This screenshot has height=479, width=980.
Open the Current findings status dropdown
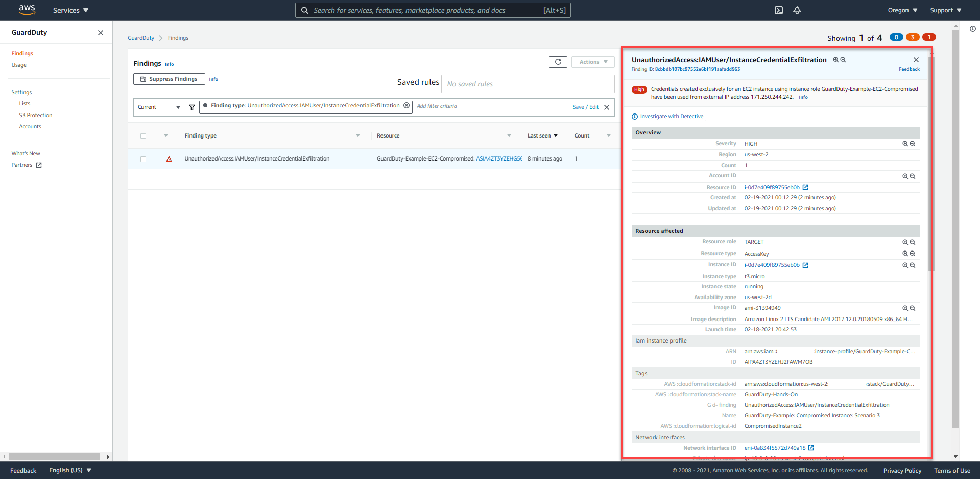159,107
